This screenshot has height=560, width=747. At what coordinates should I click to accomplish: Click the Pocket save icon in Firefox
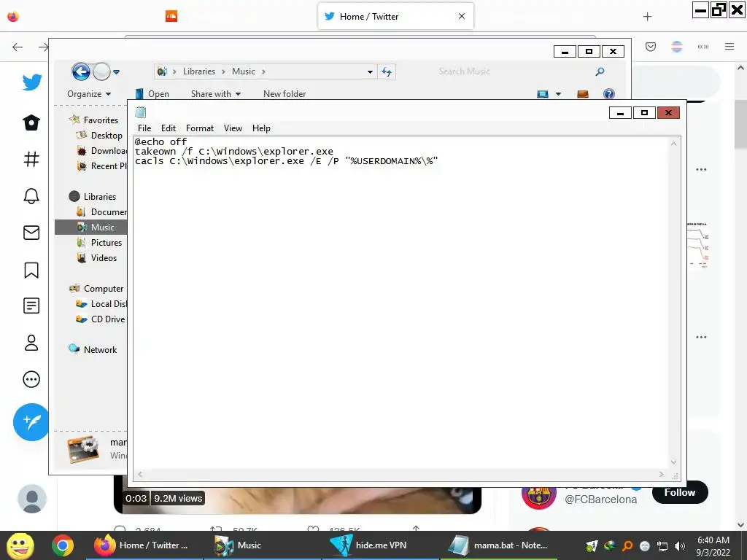click(651, 46)
